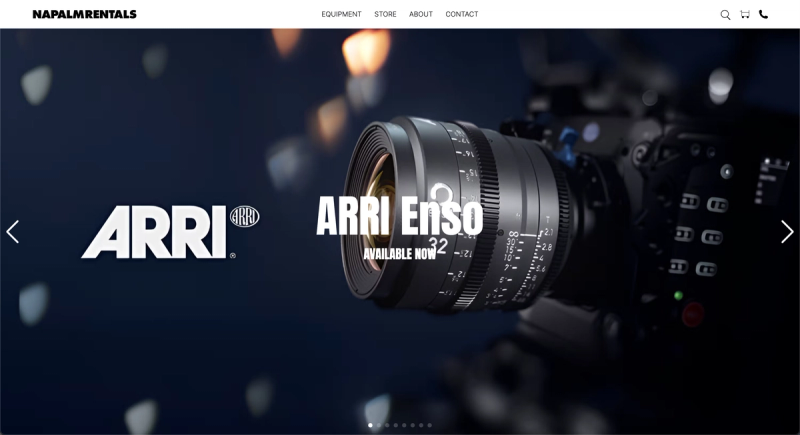The height and width of the screenshot is (435, 800).
Task: Open the STORE menu item
Action: [x=385, y=14]
